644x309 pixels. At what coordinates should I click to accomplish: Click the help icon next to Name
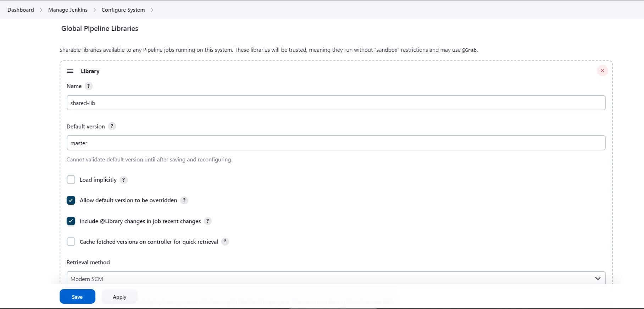(89, 86)
